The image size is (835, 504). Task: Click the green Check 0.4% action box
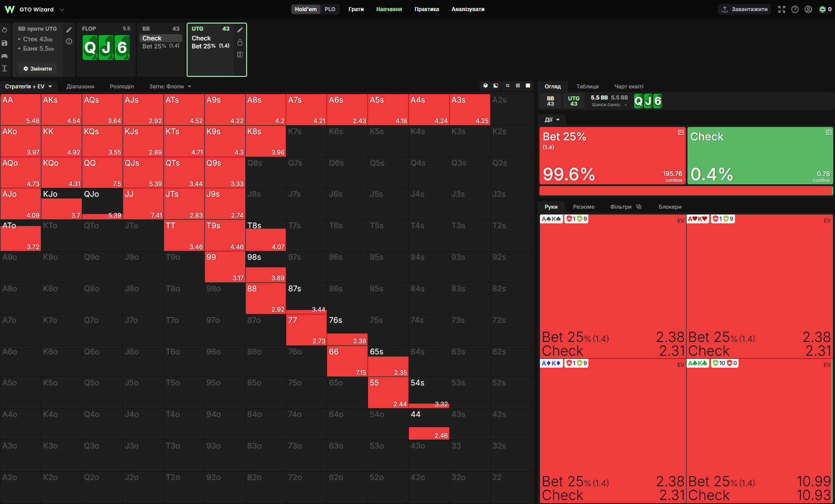point(760,156)
